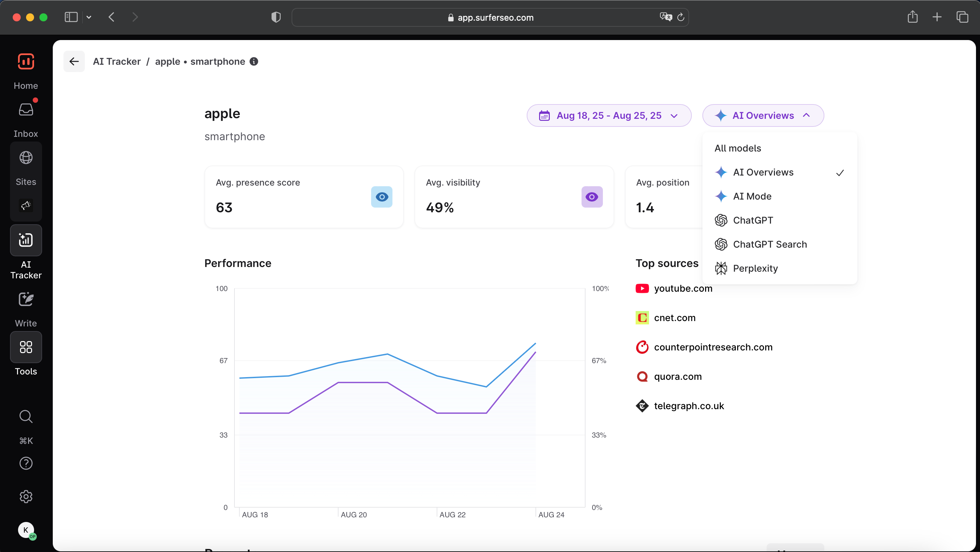Click the Quora favicon icon
This screenshot has width=980, height=552.
[642, 376]
